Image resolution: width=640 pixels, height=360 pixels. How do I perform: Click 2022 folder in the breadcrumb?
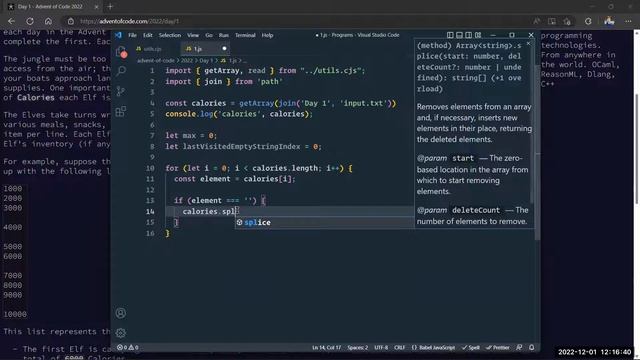[x=187, y=60]
